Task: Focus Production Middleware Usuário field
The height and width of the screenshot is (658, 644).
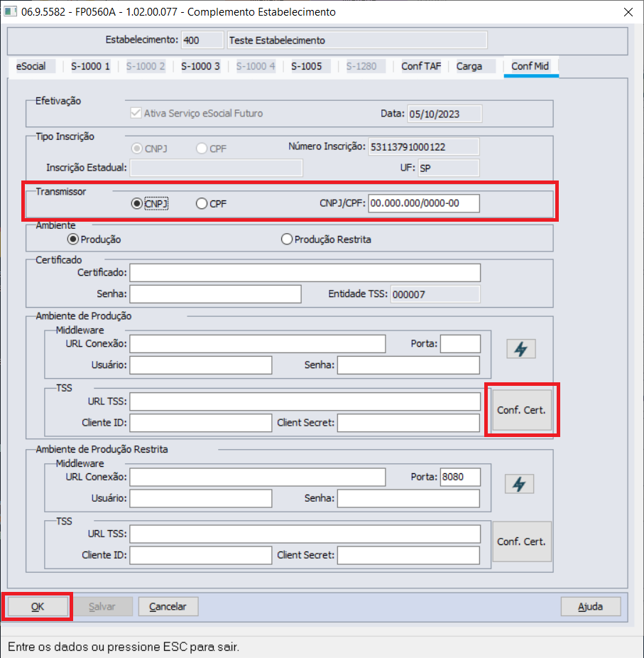Action: (x=201, y=365)
